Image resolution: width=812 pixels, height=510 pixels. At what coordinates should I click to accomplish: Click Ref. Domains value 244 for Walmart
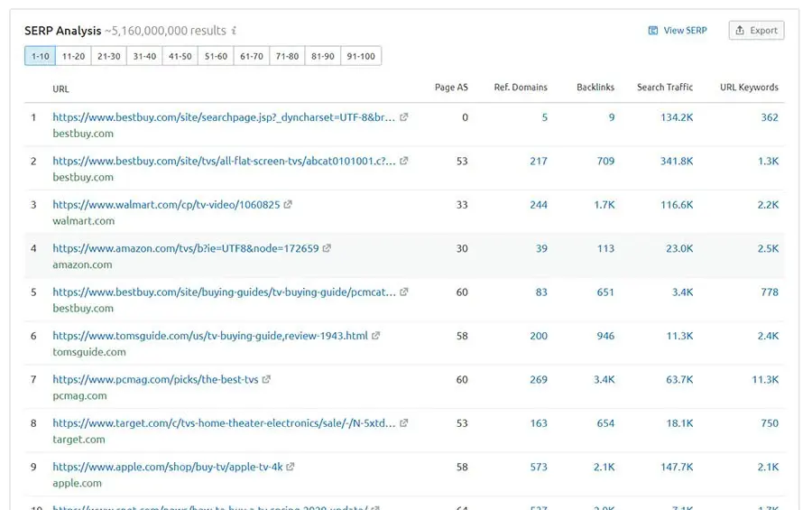(x=539, y=205)
